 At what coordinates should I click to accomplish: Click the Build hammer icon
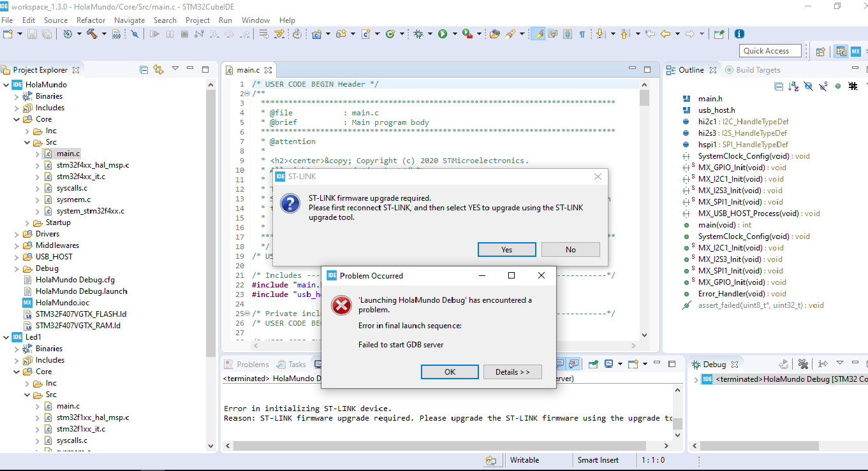tap(92, 34)
